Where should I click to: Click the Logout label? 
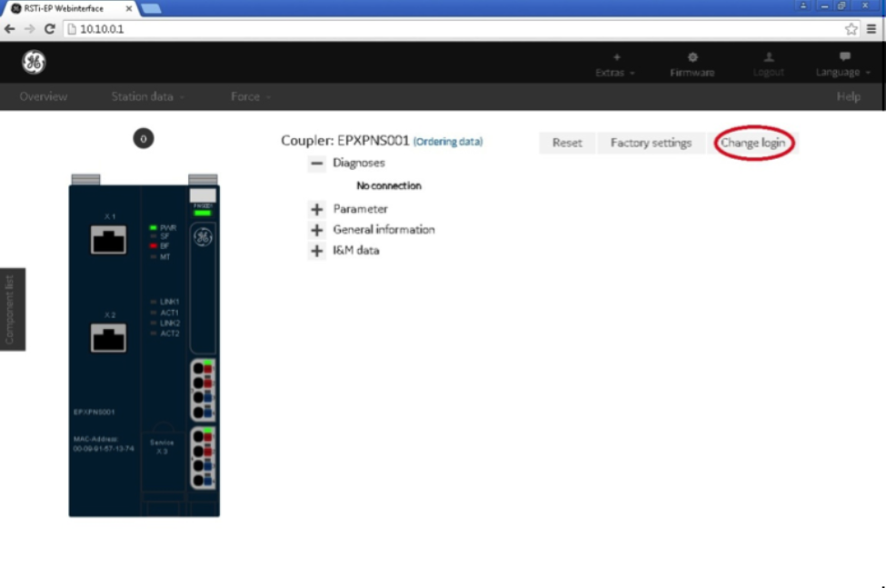[x=769, y=73]
